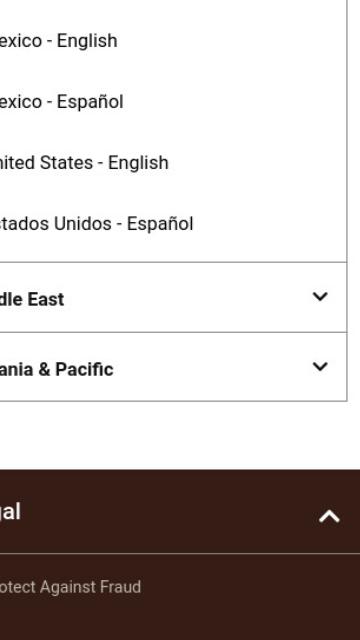The width and height of the screenshot is (360, 640).
Task: Go to the English Mexico site
Action: tap(58, 41)
